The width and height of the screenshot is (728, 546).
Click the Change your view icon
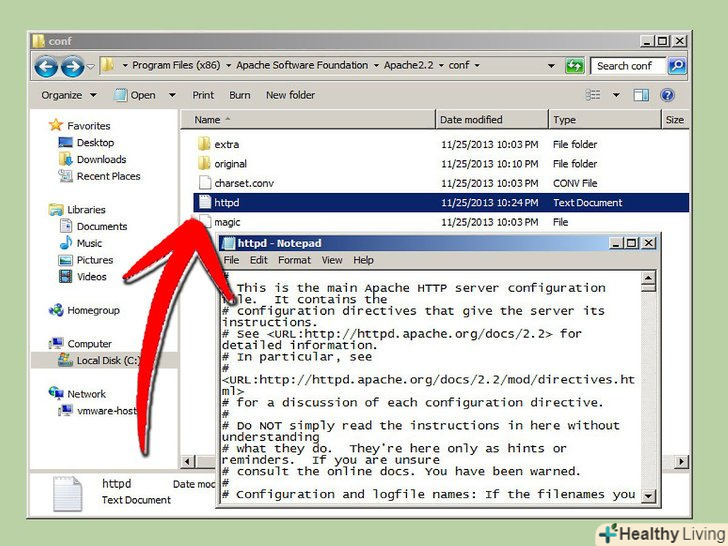(592, 95)
